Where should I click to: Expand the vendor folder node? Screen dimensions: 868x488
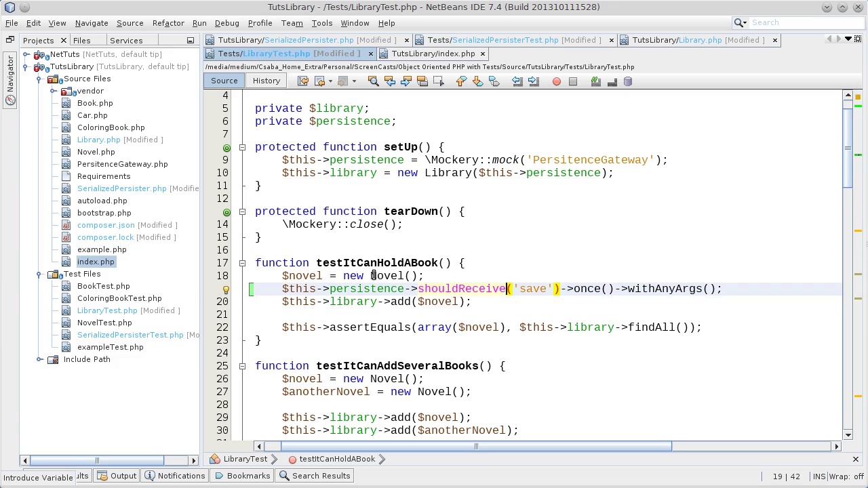pyautogui.click(x=53, y=91)
